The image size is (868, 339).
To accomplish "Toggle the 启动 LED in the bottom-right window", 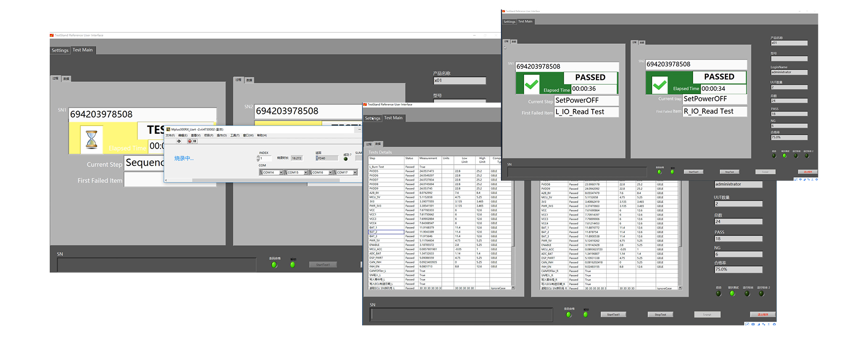I will 718,293.
